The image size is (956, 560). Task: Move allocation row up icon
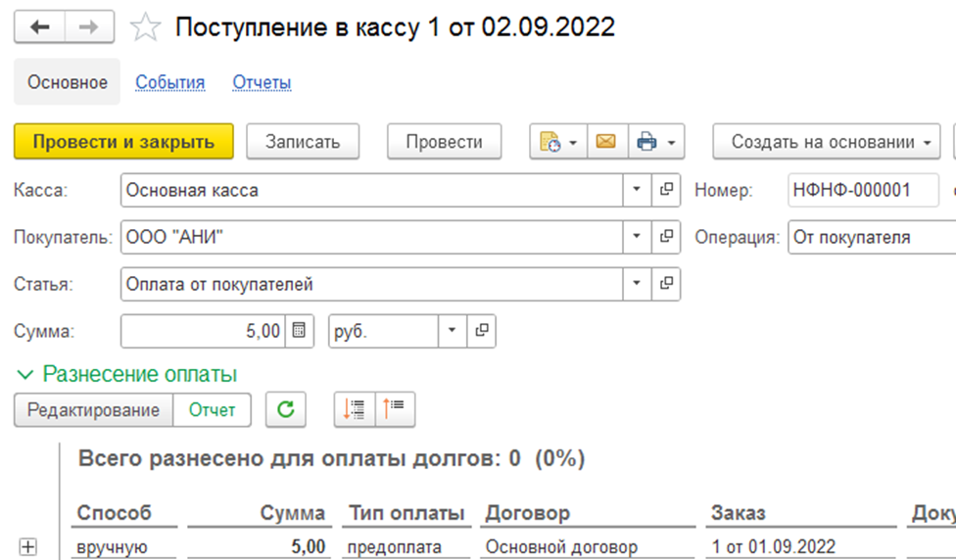click(395, 409)
